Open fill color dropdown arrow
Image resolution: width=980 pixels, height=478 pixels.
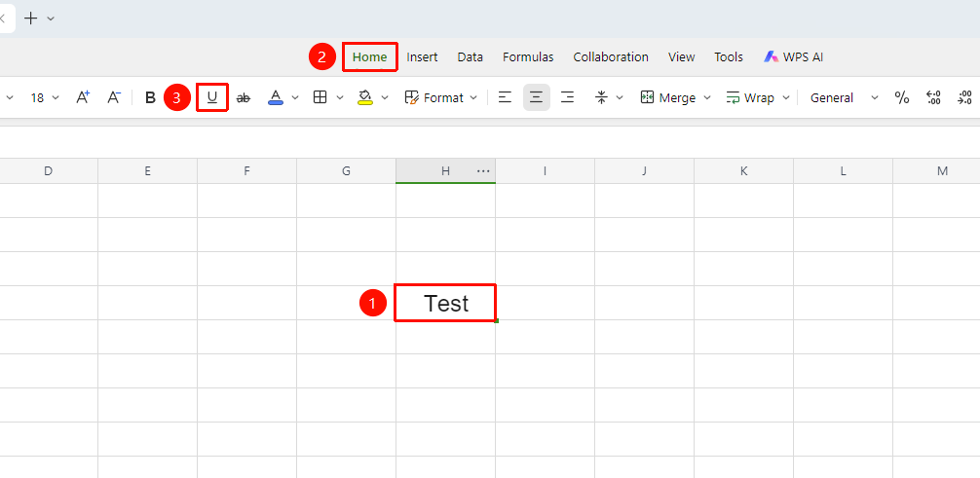[385, 97]
